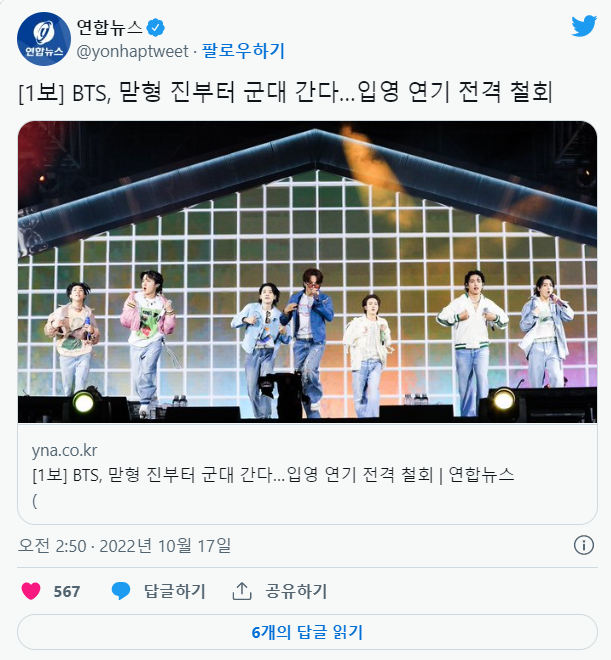Open the yna.co.kr domain link
Image resolution: width=611 pixels, height=660 pixels.
point(64,450)
